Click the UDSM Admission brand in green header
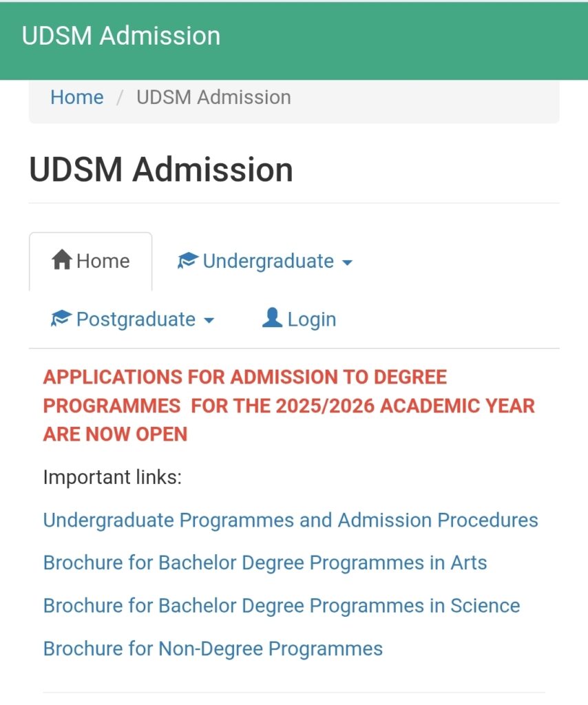This screenshot has height=705, width=588. click(x=121, y=36)
